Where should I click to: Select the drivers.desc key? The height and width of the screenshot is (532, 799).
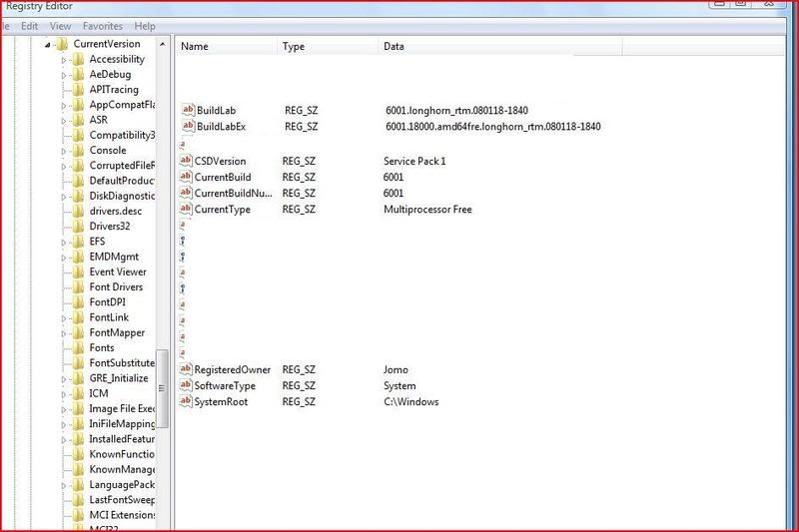click(x=116, y=212)
